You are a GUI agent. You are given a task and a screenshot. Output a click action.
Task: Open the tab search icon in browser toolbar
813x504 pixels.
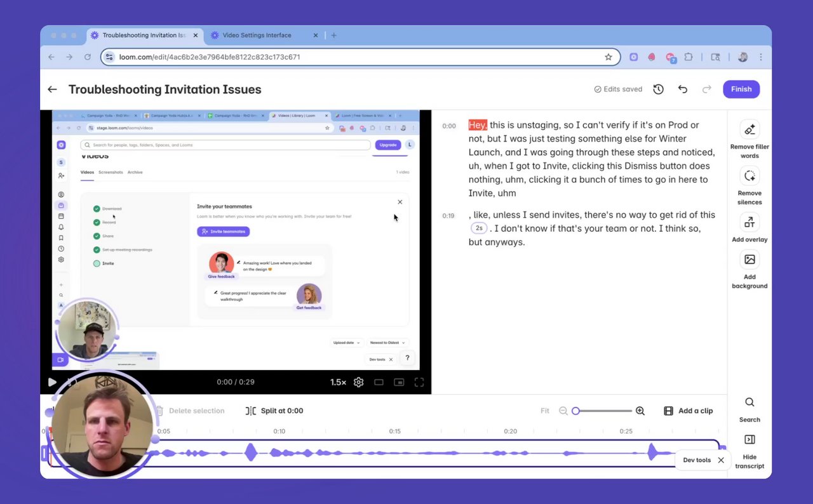click(715, 57)
